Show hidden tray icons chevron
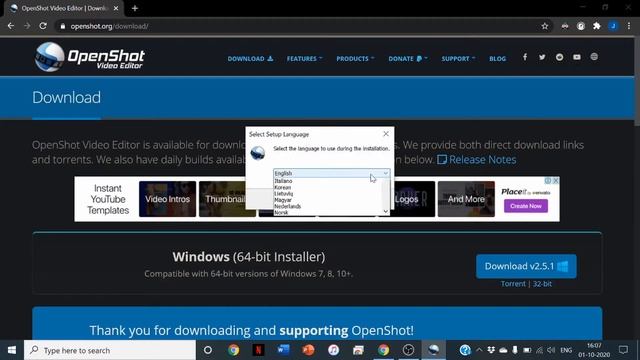 click(479, 350)
